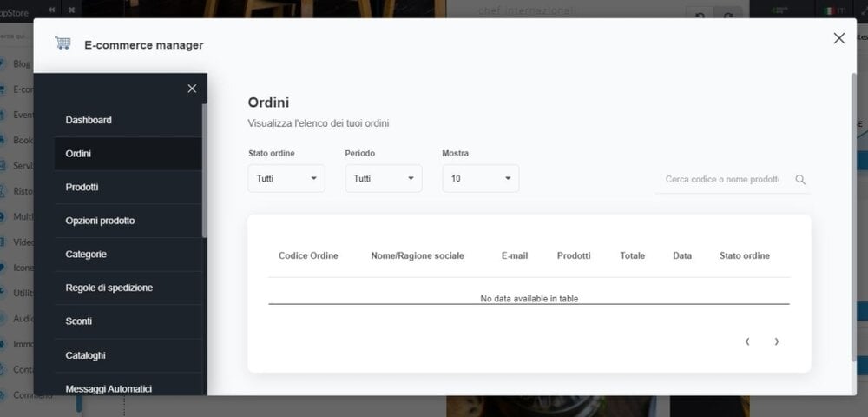868x417 pixels.
Task: Sort table by Codice Ordine column
Action: [x=308, y=255]
